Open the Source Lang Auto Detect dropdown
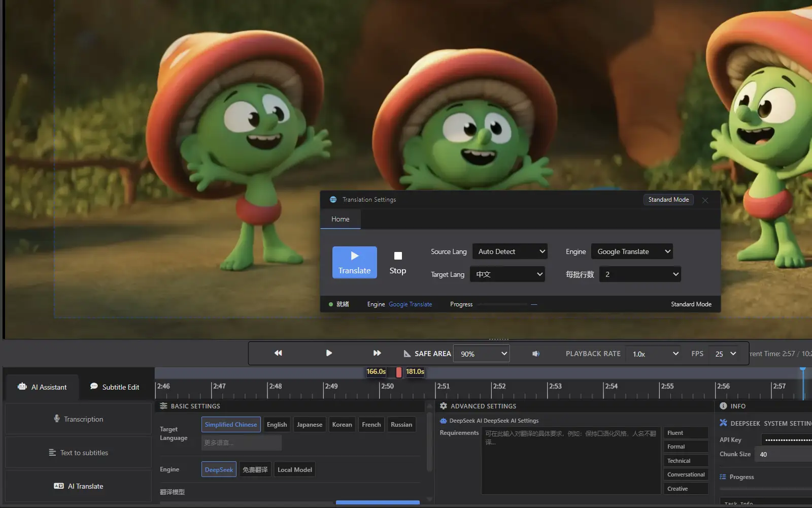Viewport: 812px width, 508px height. [x=510, y=251]
